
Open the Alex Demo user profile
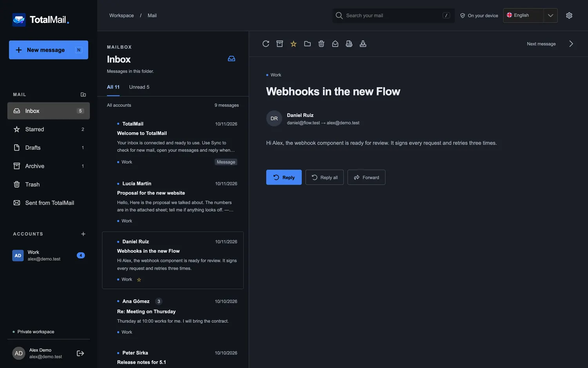37,353
